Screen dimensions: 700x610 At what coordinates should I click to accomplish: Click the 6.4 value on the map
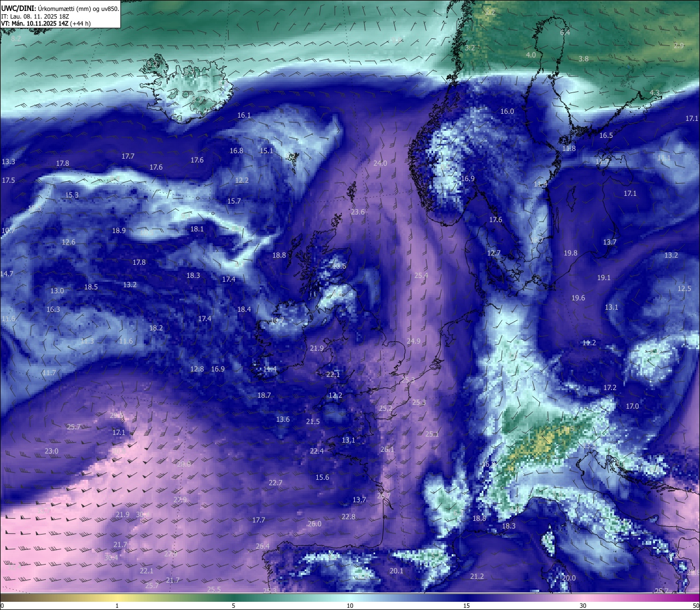tap(565, 32)
